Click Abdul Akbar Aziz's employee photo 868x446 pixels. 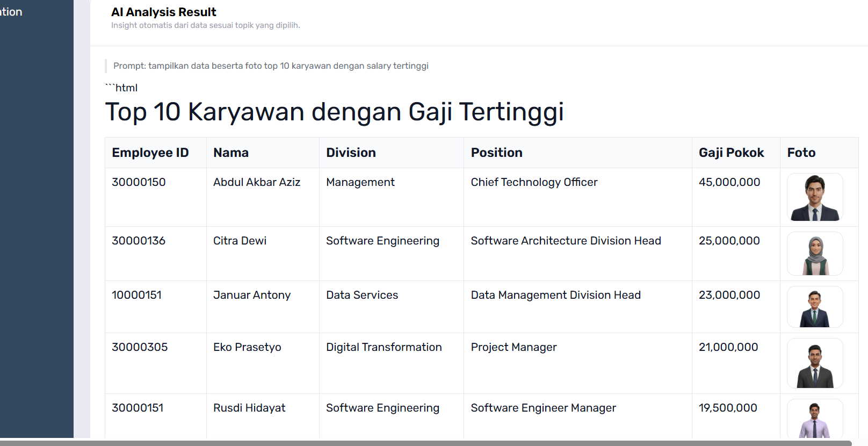(x=814, y=197)
